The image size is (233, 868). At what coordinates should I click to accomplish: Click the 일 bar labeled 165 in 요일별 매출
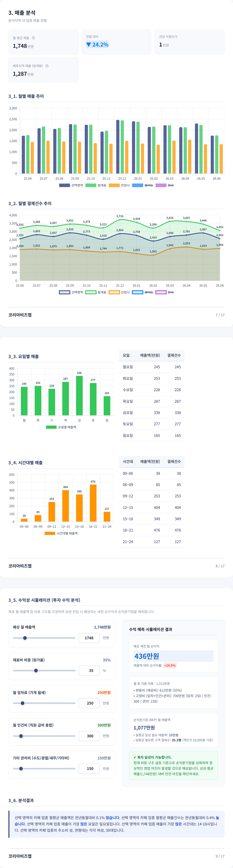pos(107,406)
